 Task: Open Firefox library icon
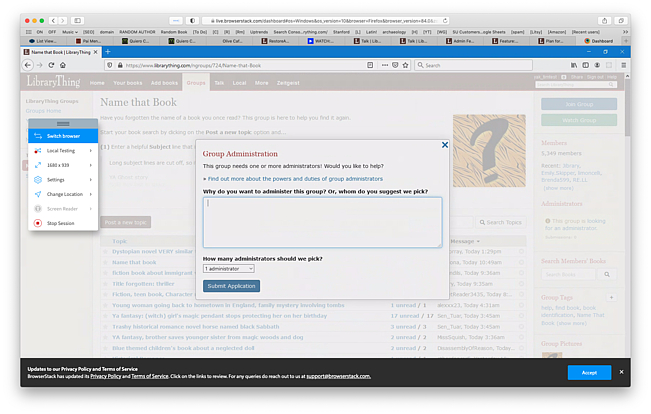pyautogui.click(x=574, y=65)
